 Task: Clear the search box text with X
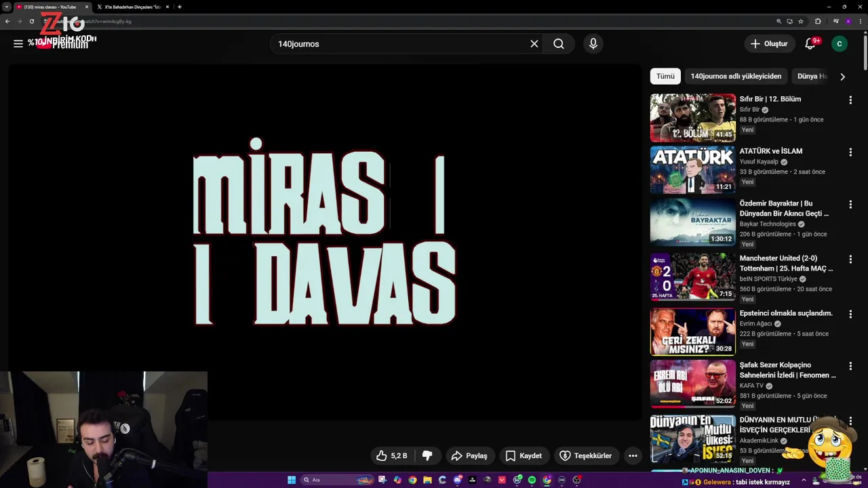coord(534,43)
